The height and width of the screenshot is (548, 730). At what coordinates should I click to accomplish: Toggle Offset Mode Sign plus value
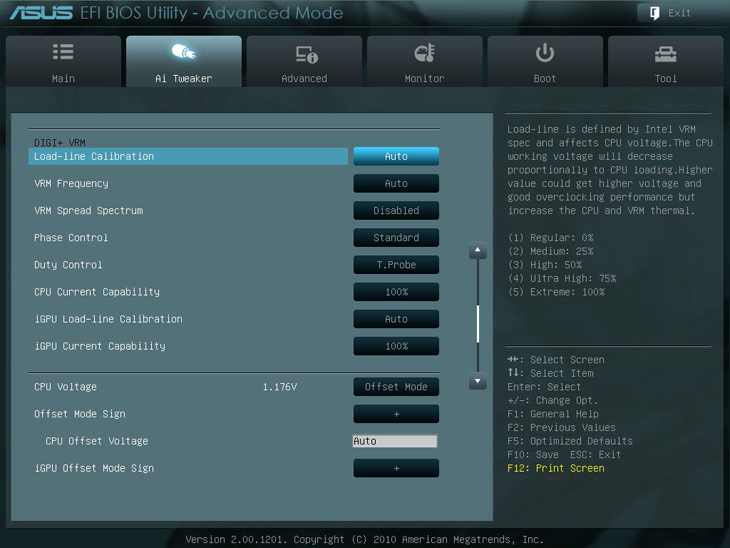(x=396, y=414)
